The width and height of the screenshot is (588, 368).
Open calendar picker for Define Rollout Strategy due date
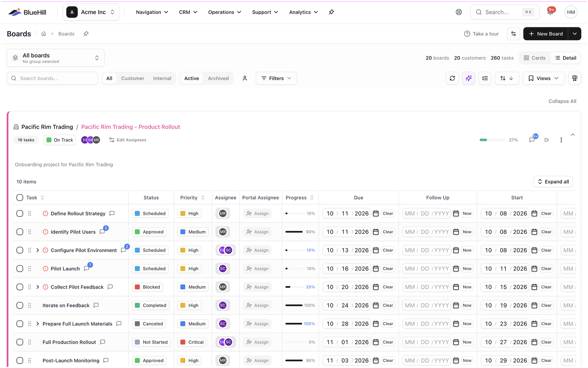tap(376, 213)
